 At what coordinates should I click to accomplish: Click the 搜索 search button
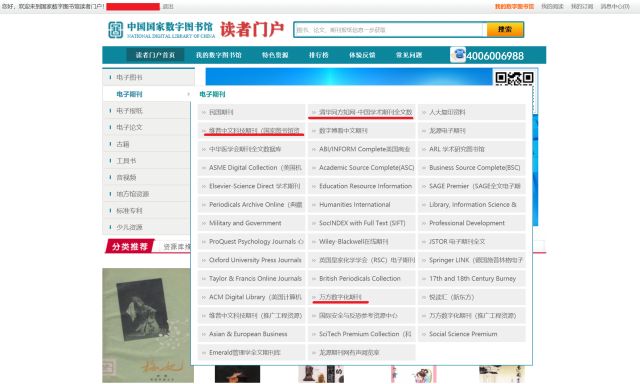[x=505, y=29]
